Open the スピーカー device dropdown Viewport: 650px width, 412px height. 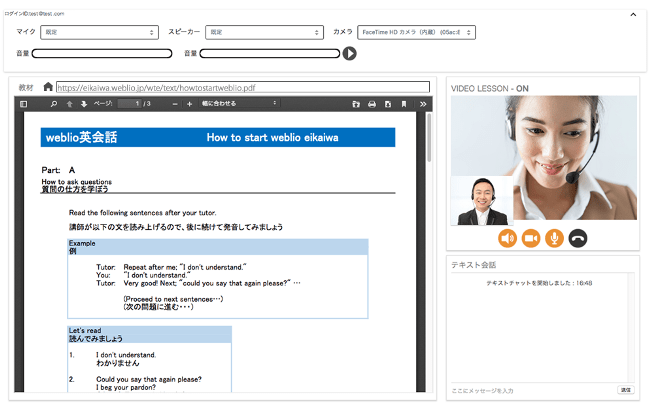click(x=264, y=32)
